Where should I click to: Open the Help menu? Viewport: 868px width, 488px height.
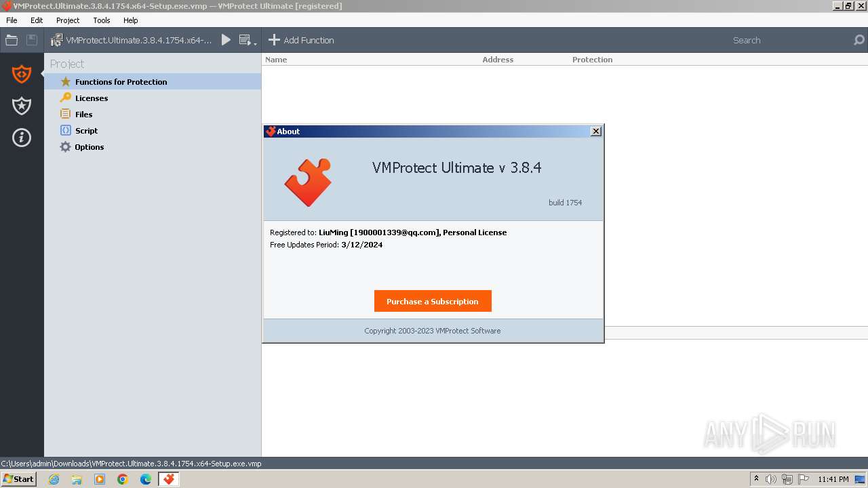[131, 20]
